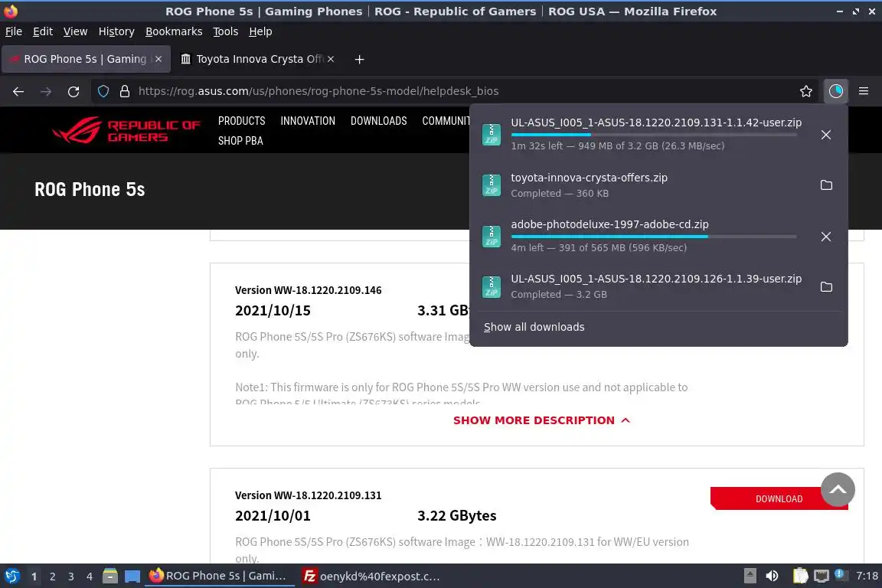882x588 pixels.
Task: Reload the current page
Action: [73, 91]
